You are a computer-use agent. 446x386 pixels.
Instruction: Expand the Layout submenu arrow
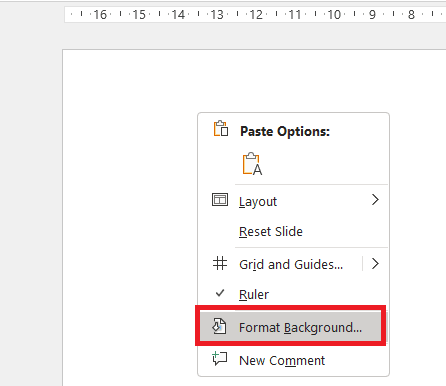375,200
